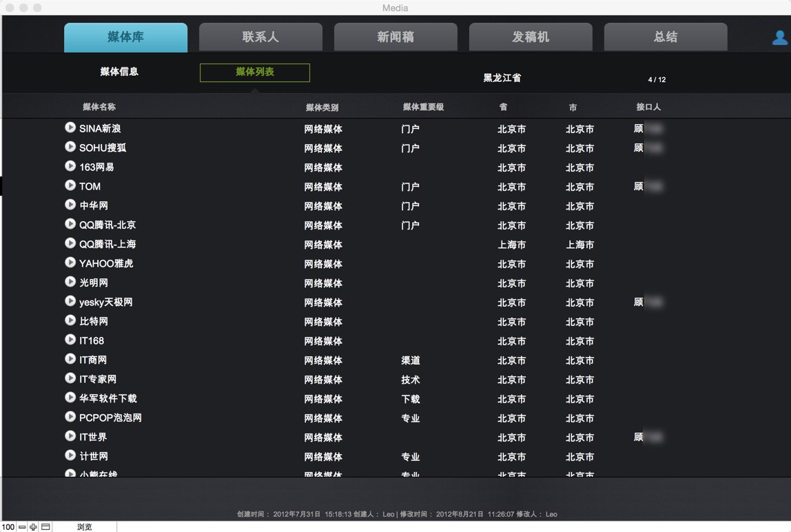Open the PCPOP泡泡网 record arrow icon

pyautogui.click(x=70, y=417)
